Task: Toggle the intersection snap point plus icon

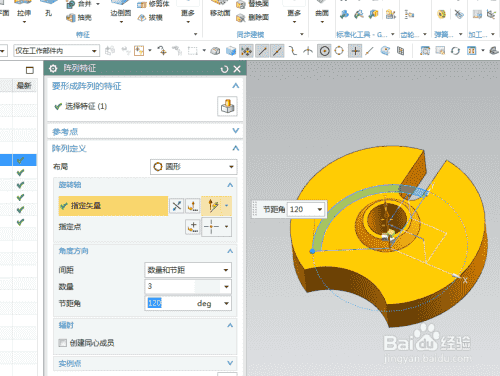Action: pyautogui.click(x=355, y=51)
